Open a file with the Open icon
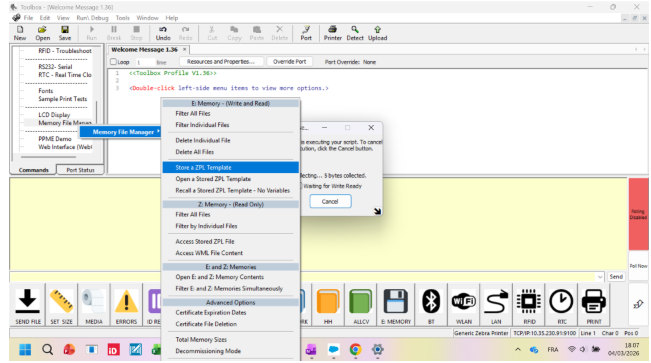This screenshot has width=651, height=363. pyautogui.click(x=42, y=33)
